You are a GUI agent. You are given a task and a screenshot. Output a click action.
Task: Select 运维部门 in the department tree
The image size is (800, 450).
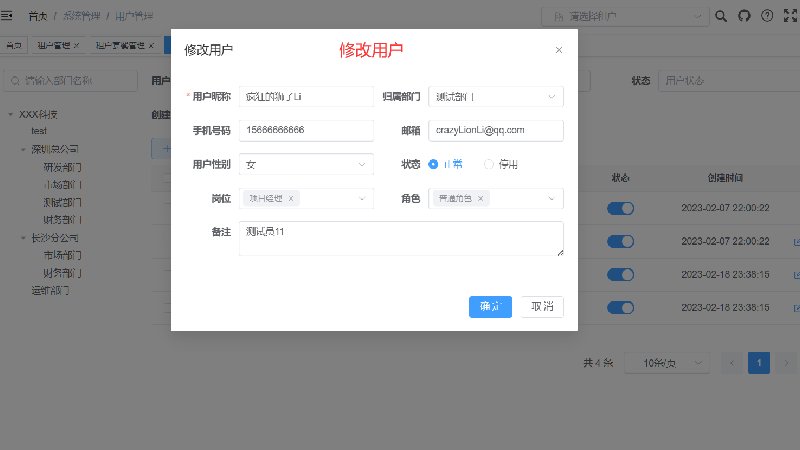pos(50,291)
